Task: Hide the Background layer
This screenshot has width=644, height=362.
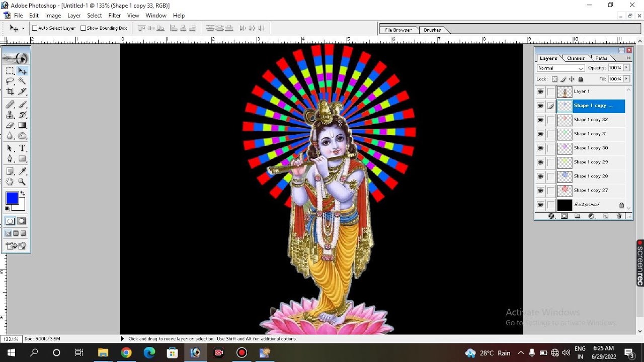Action: 540,205
